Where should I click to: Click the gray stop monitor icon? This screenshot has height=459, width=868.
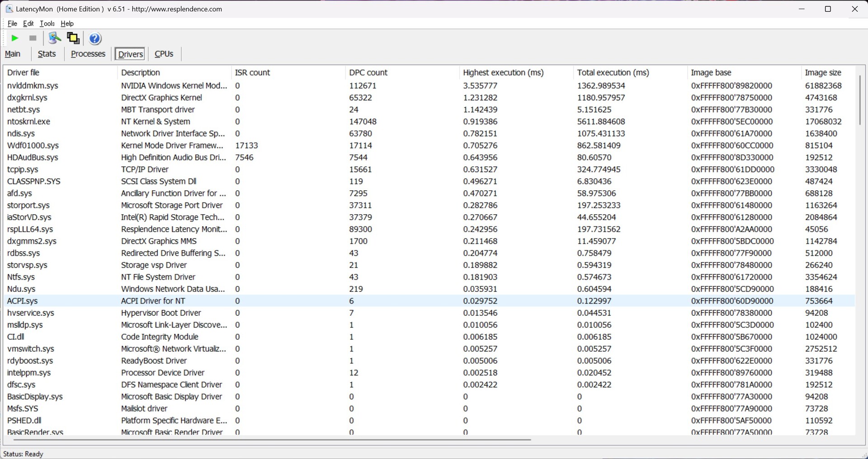pyautogui.click(x=33, y=38)
